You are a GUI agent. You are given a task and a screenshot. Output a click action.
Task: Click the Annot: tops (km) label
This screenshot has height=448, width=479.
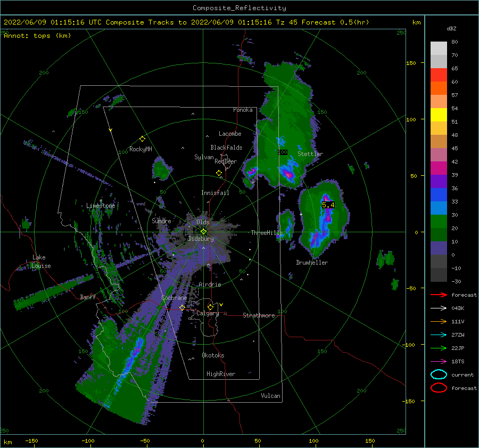(x=38, y=36)
